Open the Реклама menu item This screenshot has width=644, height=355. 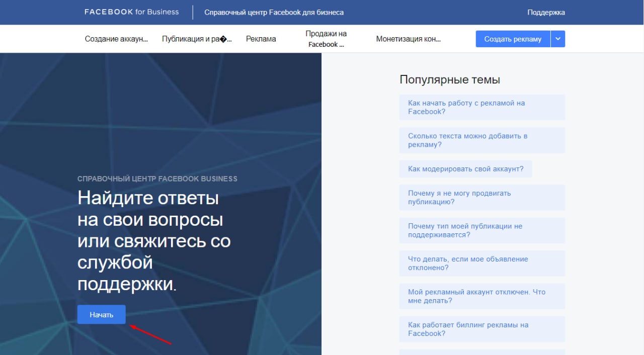(x=261, y=39)
